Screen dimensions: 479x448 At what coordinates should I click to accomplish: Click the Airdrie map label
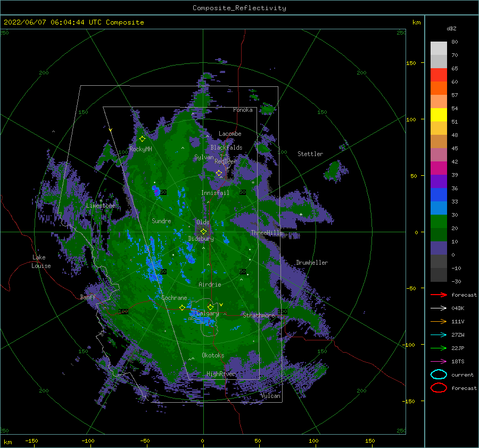[x=210, y=284]
